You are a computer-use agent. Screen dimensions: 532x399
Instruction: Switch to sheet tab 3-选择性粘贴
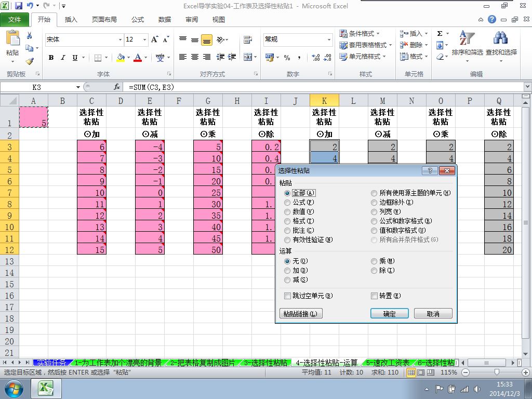[266, 363]
